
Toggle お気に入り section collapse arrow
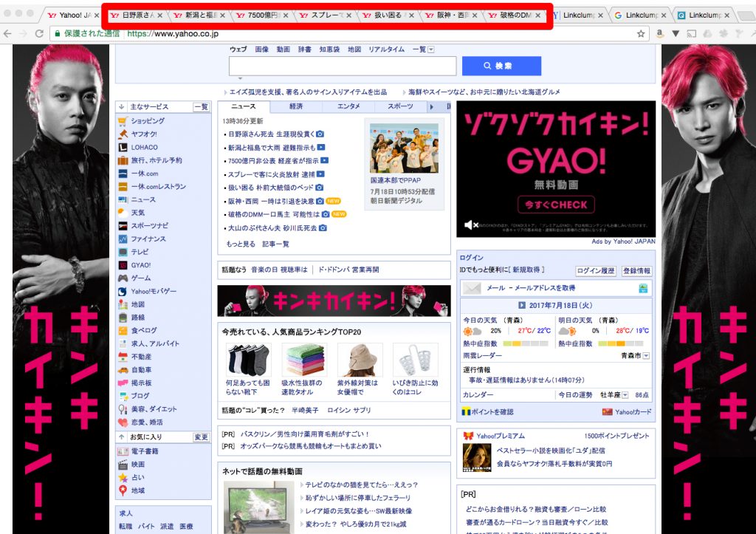point(122,437)
